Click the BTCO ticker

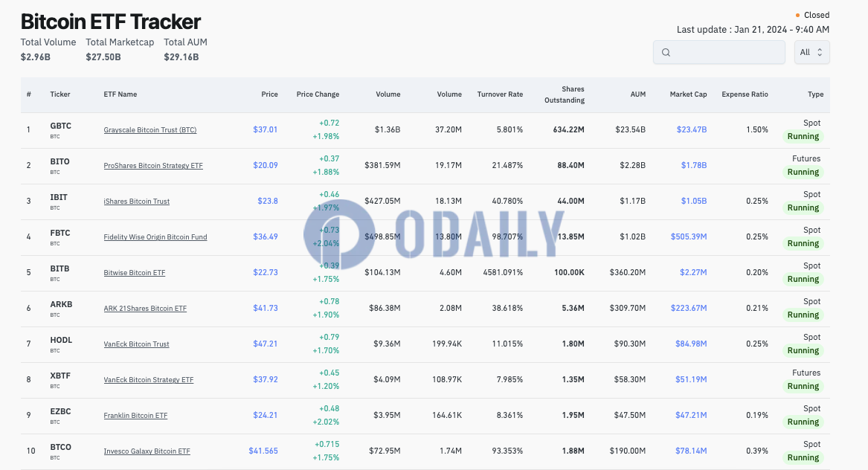[60, 447]
